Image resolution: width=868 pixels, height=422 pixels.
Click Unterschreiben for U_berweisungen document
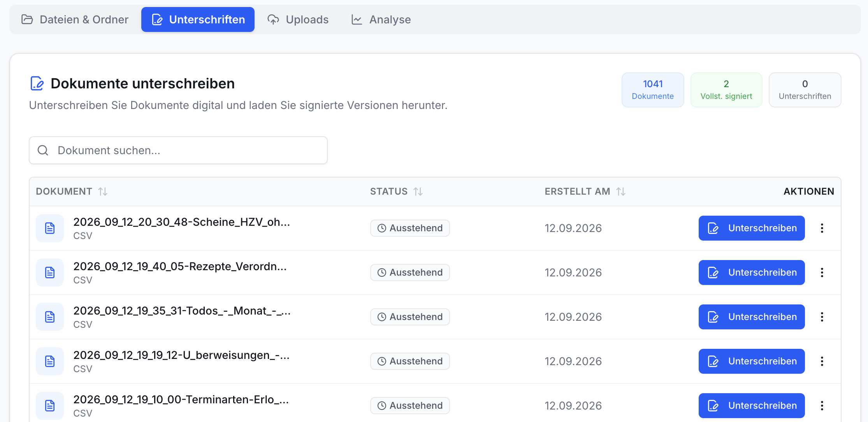coord(752,361)
